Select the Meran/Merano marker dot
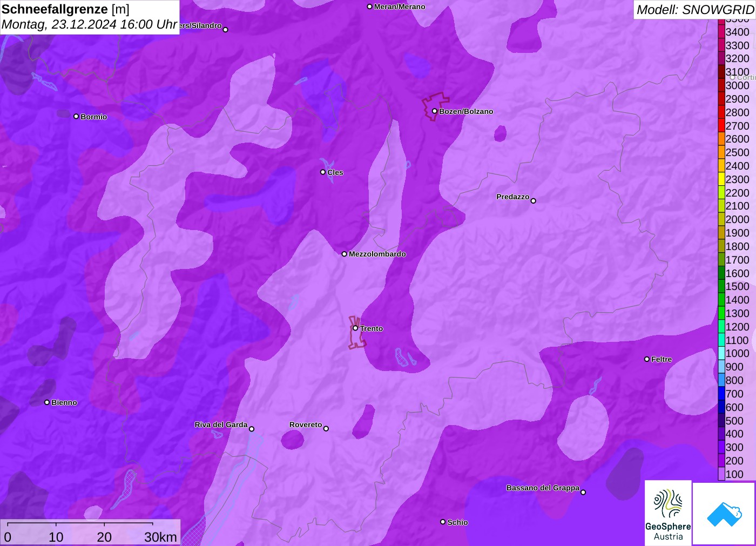This screenshot has width=756, height=546. [x=370, y=6]
